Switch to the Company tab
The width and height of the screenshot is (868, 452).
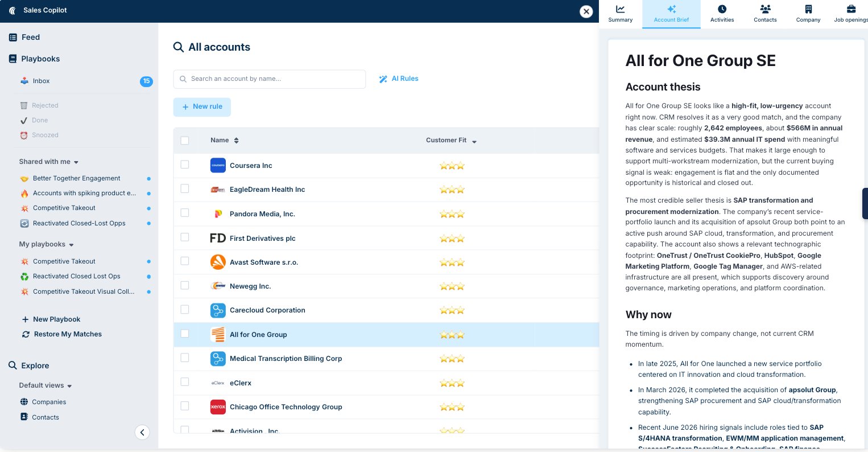tap(808, 14)
